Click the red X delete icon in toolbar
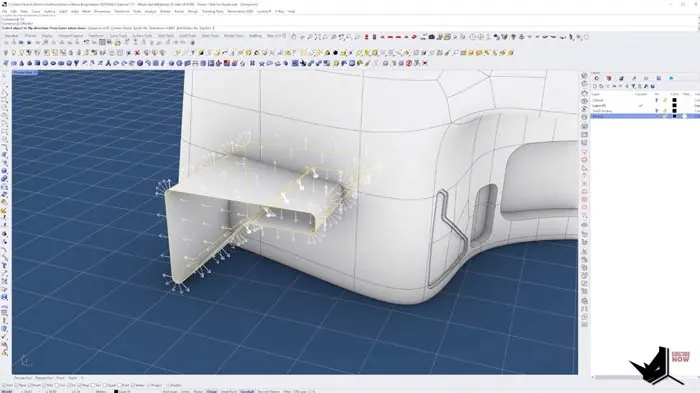Viewport: 700px width, 393px height. pos(137,53)
